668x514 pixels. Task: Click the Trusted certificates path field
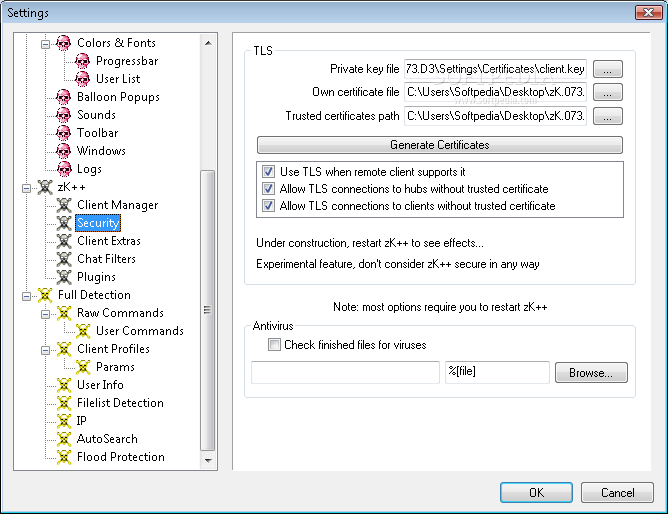[x=495, y=116]
